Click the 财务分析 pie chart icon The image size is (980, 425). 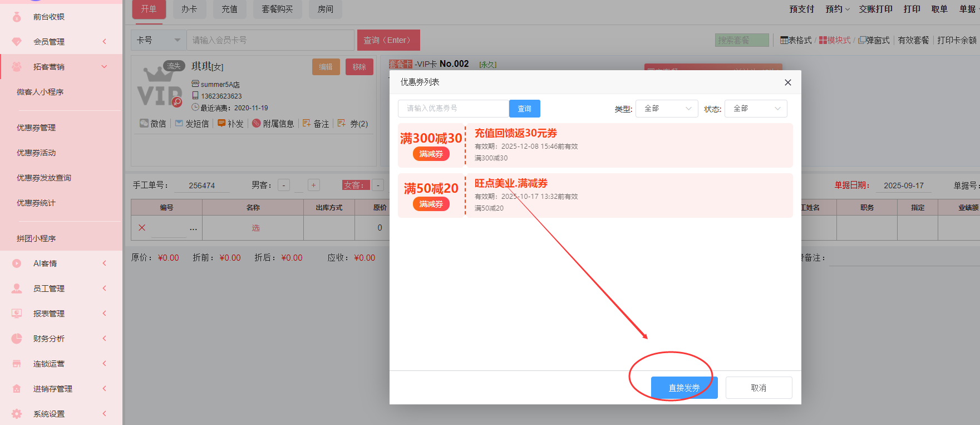(x=17, y=339)
